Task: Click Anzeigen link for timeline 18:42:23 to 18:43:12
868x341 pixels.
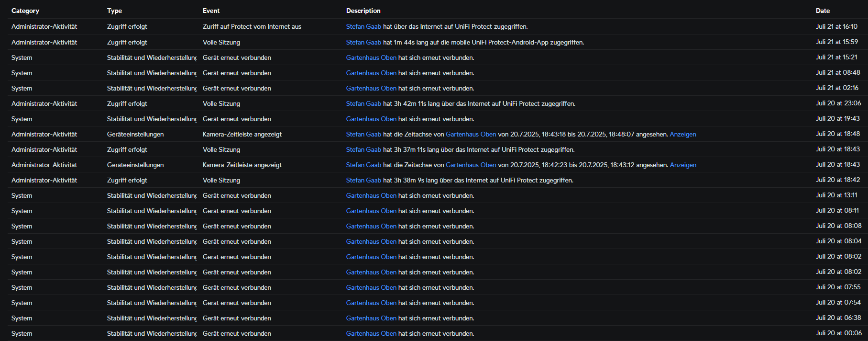Action: 683,165
